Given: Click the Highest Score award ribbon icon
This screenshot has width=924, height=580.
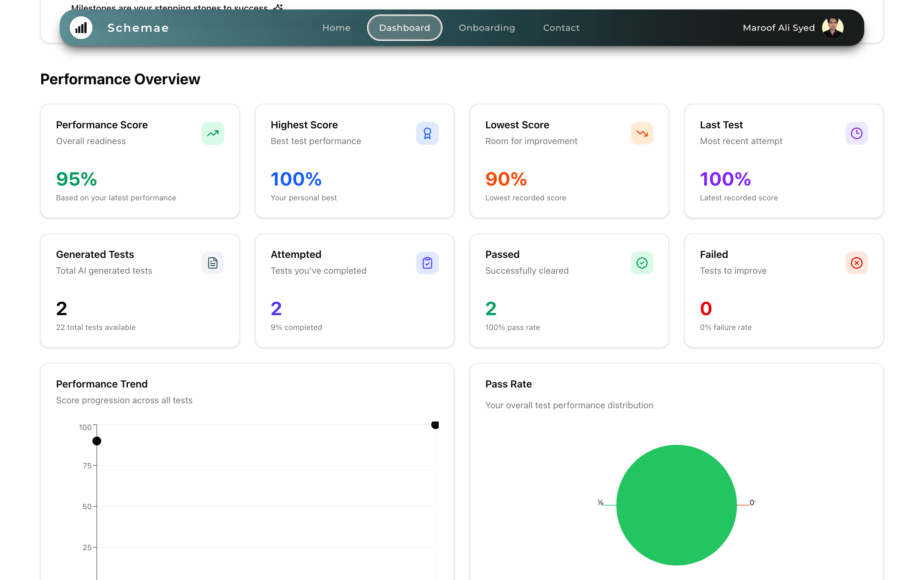Looking at the screenshot, I should pos(427,133).
